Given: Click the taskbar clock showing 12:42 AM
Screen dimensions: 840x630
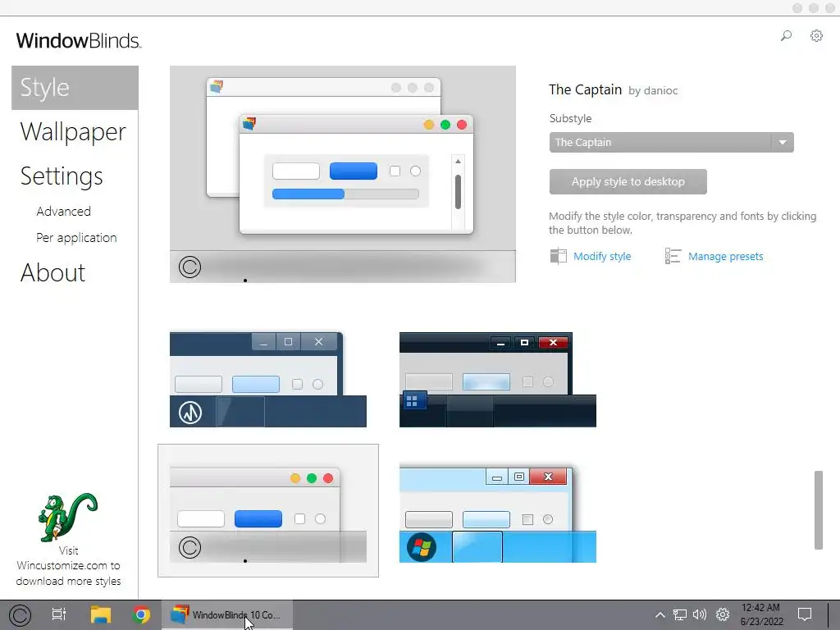Looking at the screenshot, I should (761, 615).
